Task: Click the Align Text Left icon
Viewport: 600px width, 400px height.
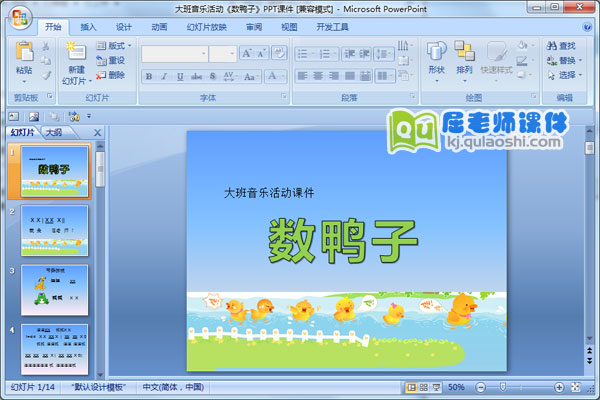Action: pos(302,76)
